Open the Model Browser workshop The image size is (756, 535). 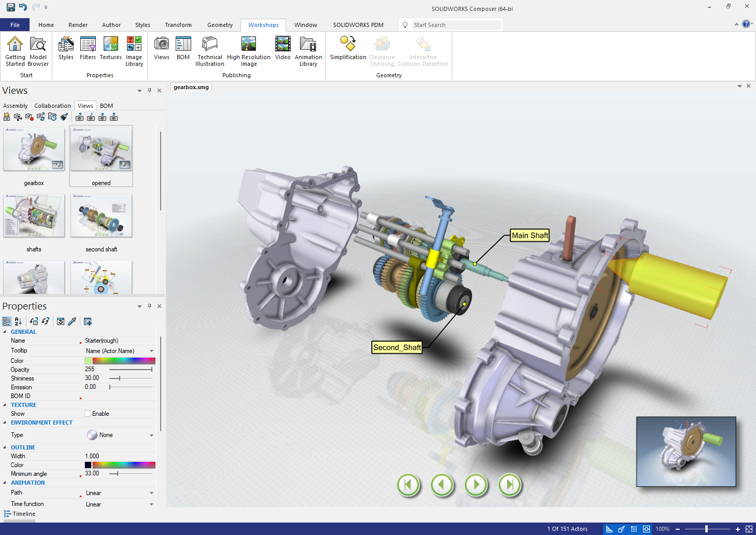(38, 51)
